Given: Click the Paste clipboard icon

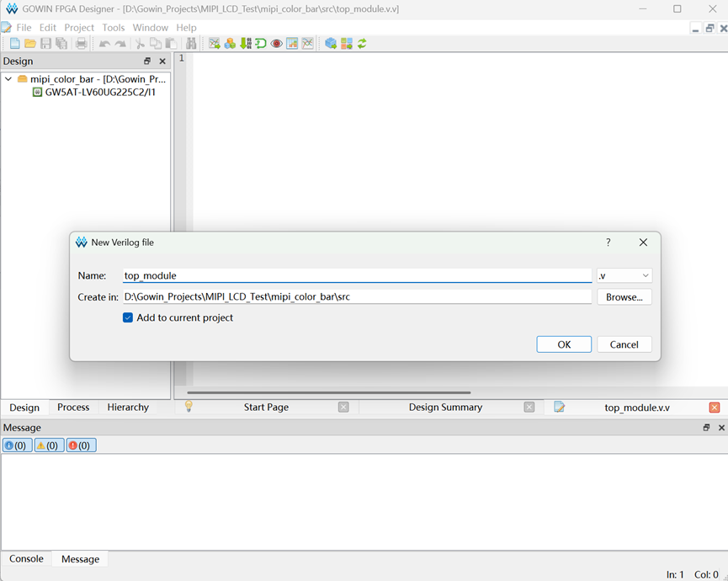Looking at the screenshot, I should [172, 44].
